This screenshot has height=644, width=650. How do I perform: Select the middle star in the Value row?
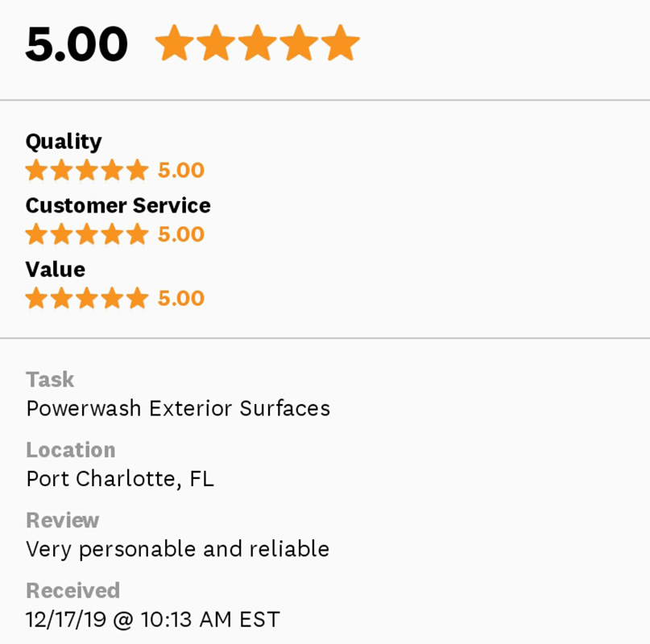click(x=87, y=299)
